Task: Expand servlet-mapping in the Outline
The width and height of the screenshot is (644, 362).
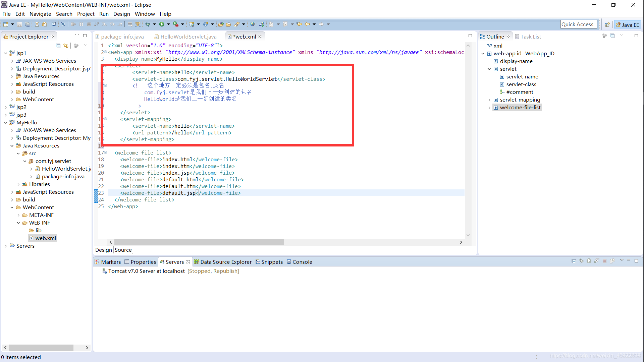Action: (489, 100)
